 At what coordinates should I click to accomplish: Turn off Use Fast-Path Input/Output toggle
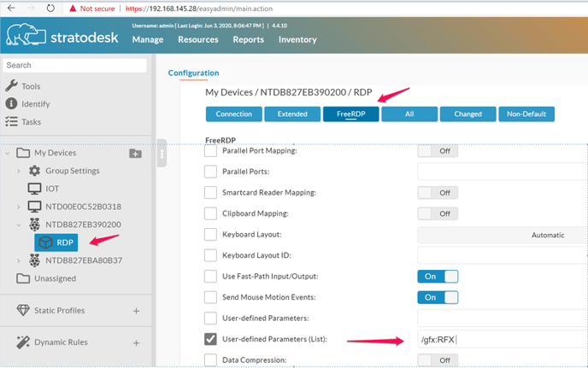(x=438, y=277)
